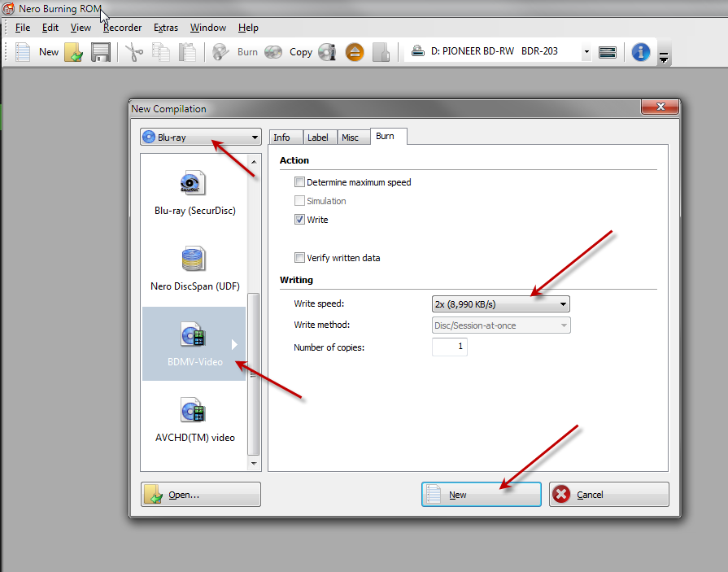Open the File menu
This screenshot has width=728, height=572.
(x=22, y=28)
